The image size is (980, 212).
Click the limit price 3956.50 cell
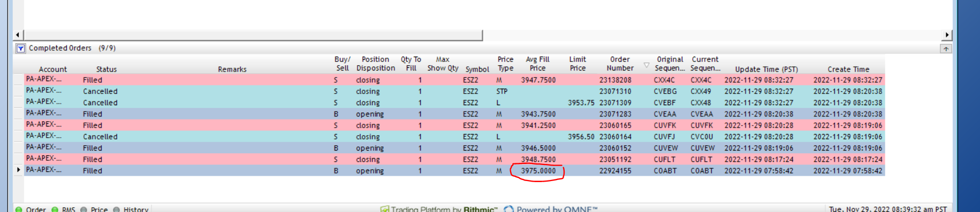click(x=581, y=137)
